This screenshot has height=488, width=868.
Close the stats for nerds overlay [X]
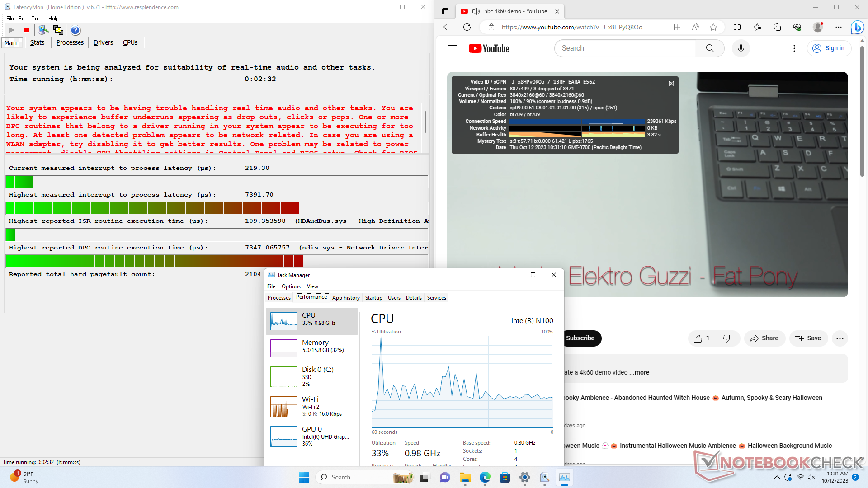click(671, 84)
